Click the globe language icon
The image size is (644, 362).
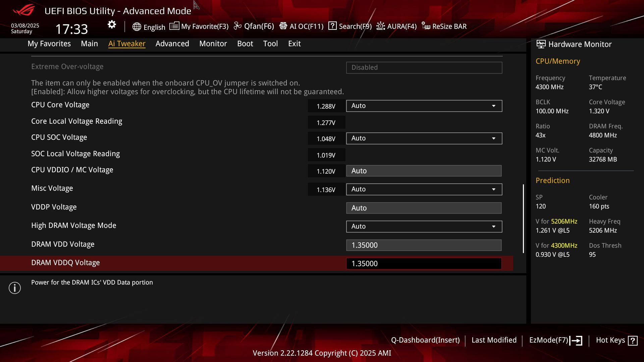click(137, 27)
